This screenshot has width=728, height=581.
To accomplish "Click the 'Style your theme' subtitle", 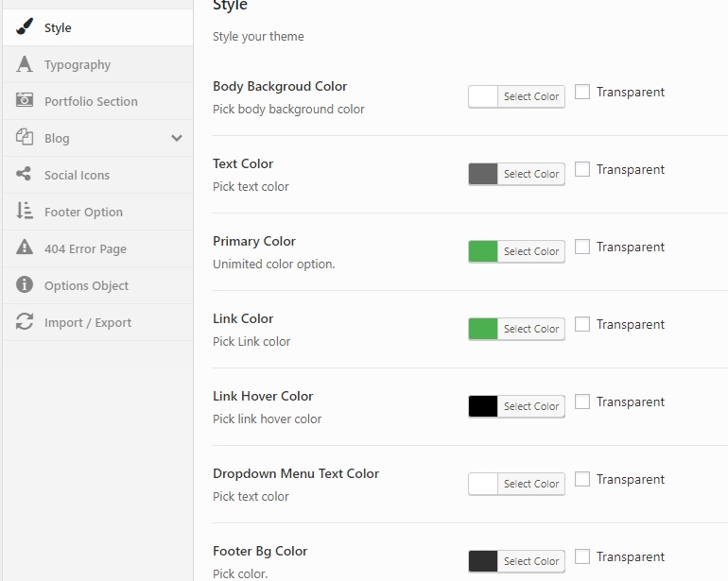I will pos(258,37).
